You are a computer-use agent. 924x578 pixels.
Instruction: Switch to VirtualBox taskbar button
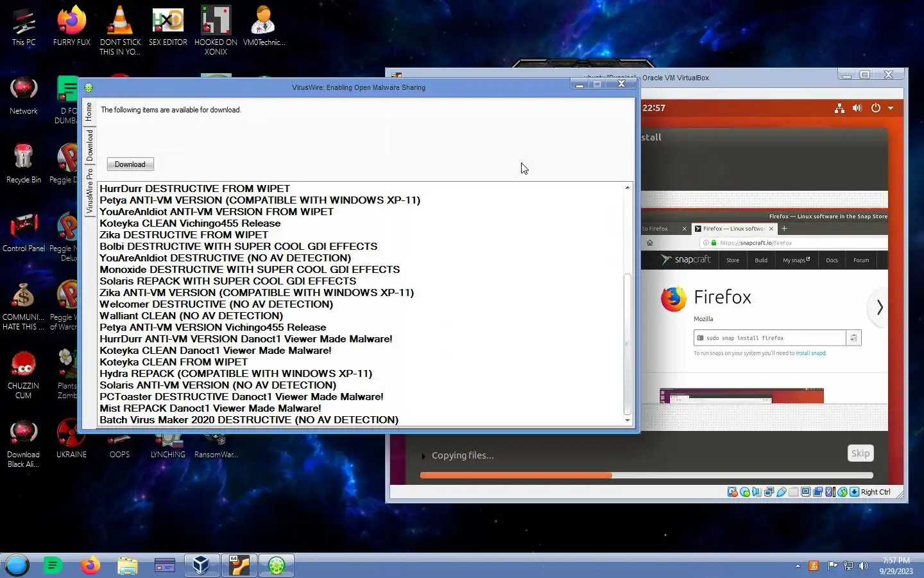[x=201, y=565]
